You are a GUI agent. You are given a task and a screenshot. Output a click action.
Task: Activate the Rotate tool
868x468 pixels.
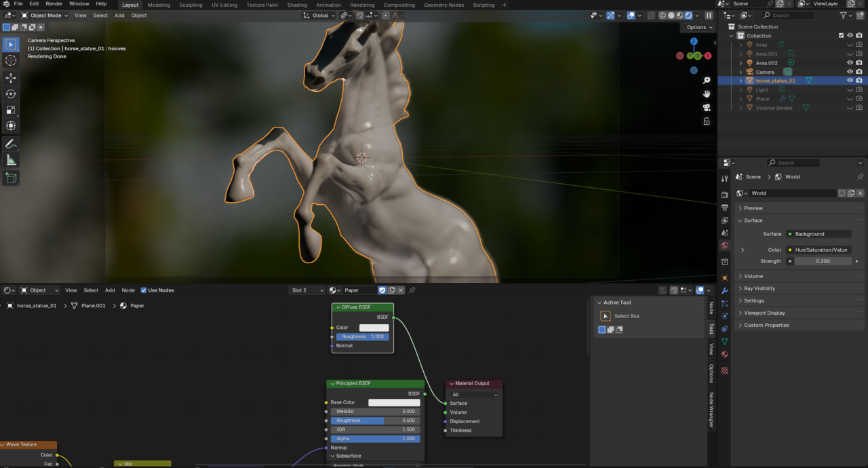11,94
